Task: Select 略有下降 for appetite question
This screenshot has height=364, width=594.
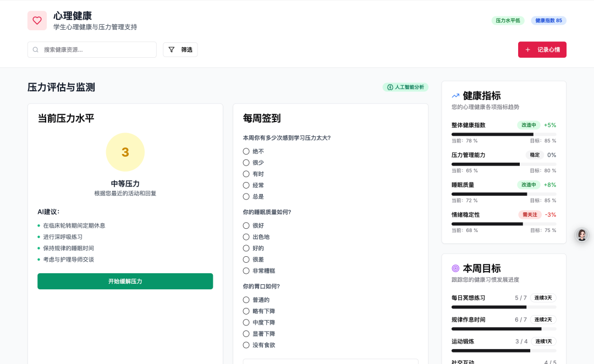Action: pos(246,311)
